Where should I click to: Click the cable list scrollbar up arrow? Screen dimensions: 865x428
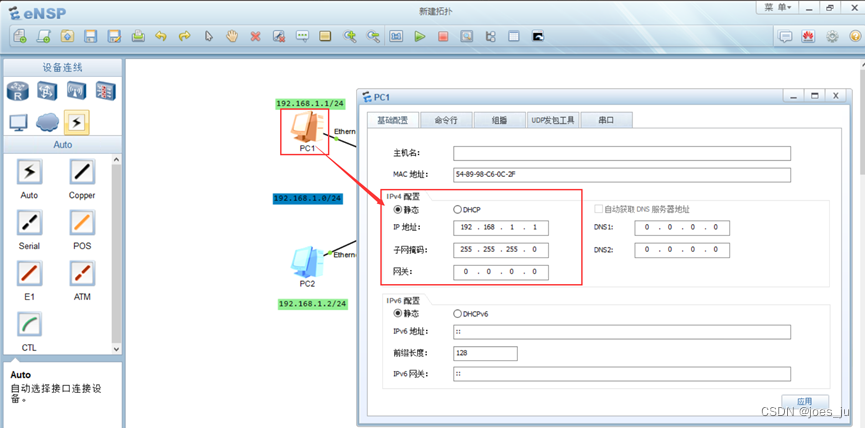tap(116, 159)
